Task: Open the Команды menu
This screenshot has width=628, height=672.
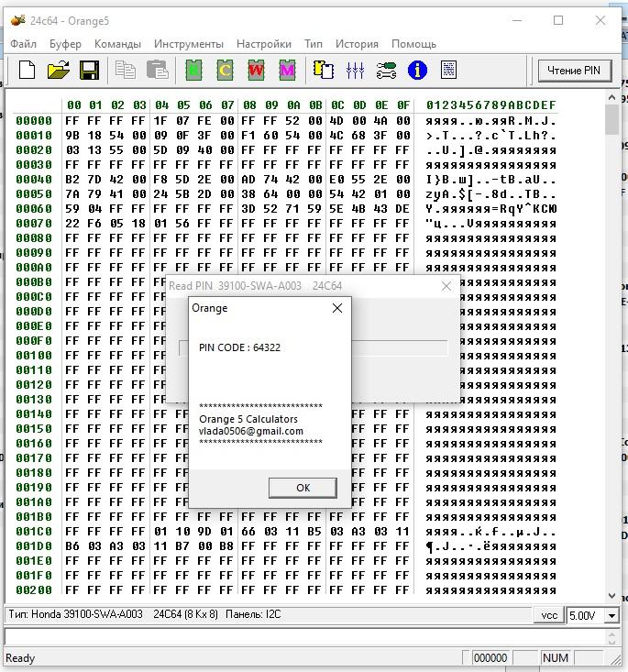Action: tap(117, 44)
